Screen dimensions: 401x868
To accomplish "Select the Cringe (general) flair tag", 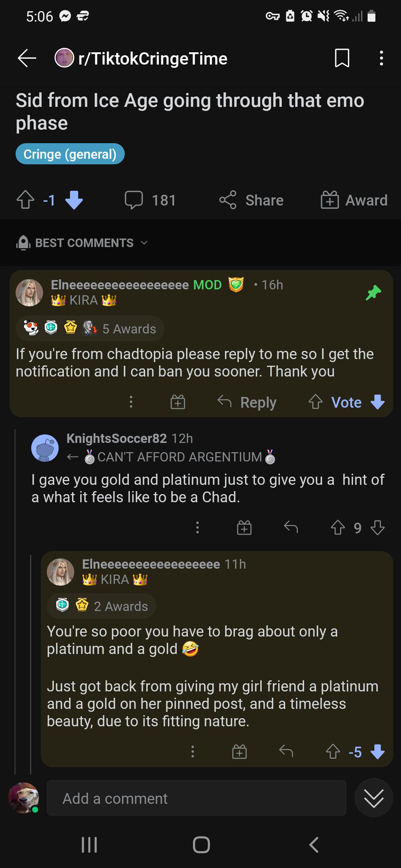I will (x=70, y=154).
